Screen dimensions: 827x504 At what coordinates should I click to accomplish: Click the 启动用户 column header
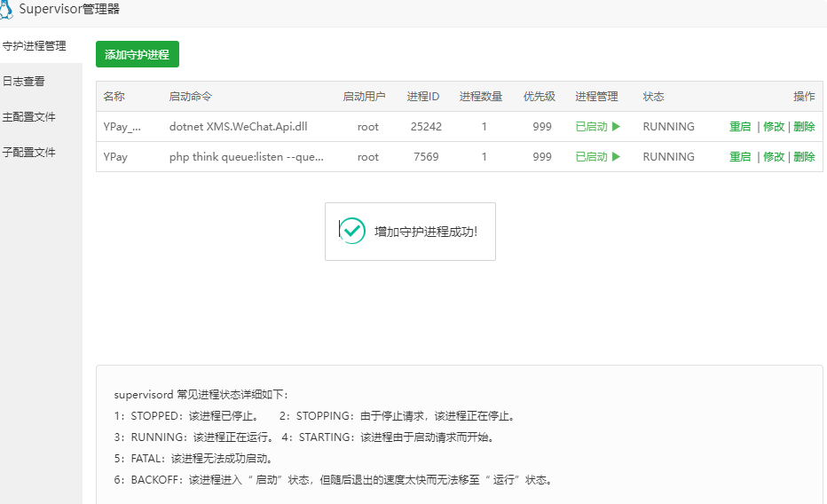[x=364, y=97]
